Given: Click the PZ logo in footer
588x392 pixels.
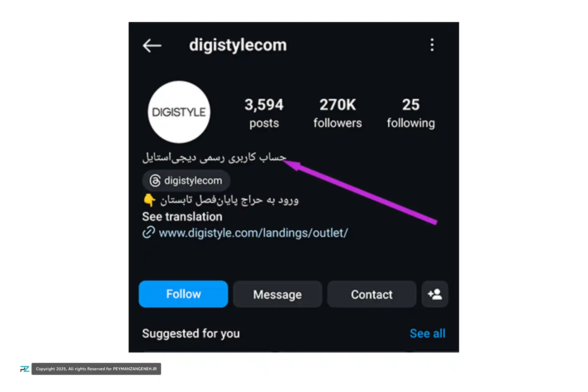Looking at the screenshot, I should [24, 369].
